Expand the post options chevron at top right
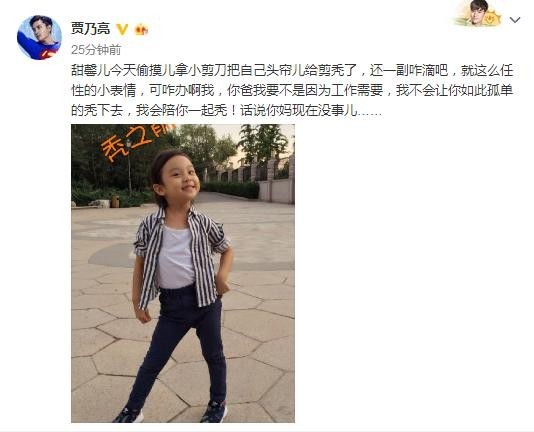Screen dimensions: 534x432 click(x=515, y=20)
